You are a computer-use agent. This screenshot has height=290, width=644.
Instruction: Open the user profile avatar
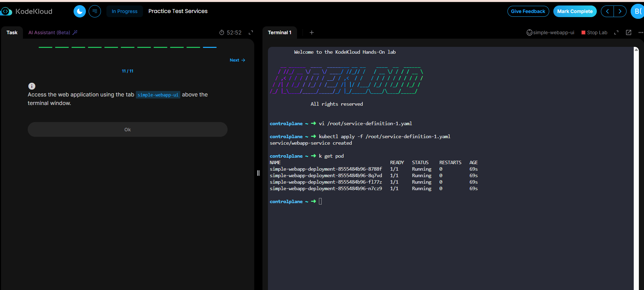(637, 11)
